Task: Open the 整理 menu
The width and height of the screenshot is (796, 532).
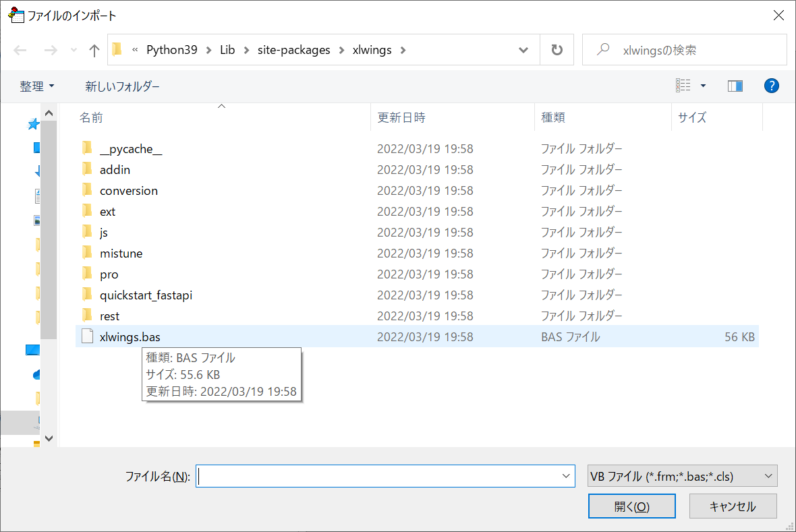Action: tap(37, 86)
